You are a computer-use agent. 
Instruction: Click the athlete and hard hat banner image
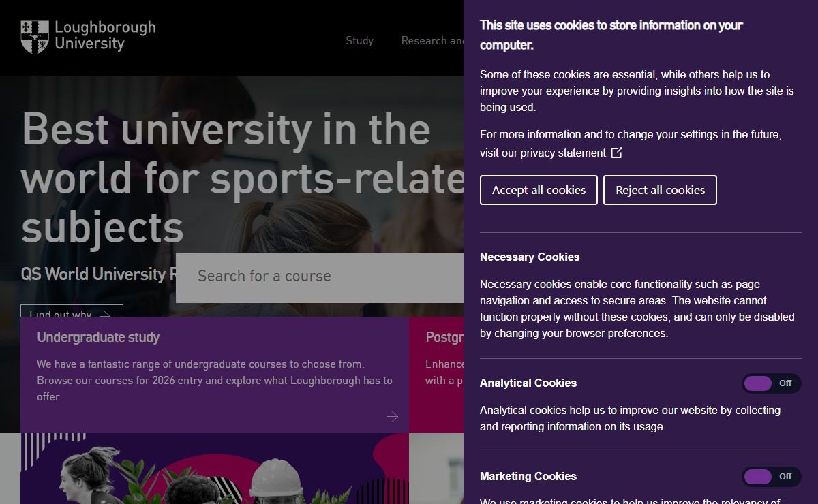pos(215,469)
